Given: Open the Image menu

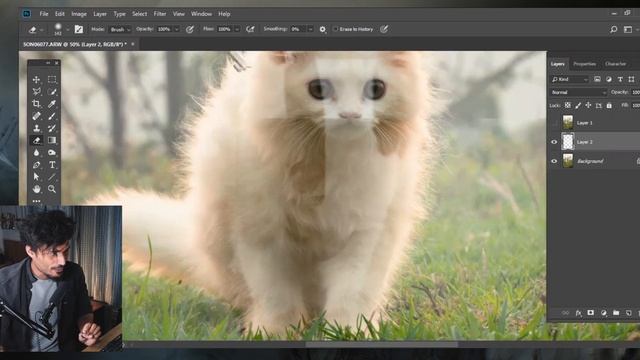Looking at the screenshot, I should [79, 14].
